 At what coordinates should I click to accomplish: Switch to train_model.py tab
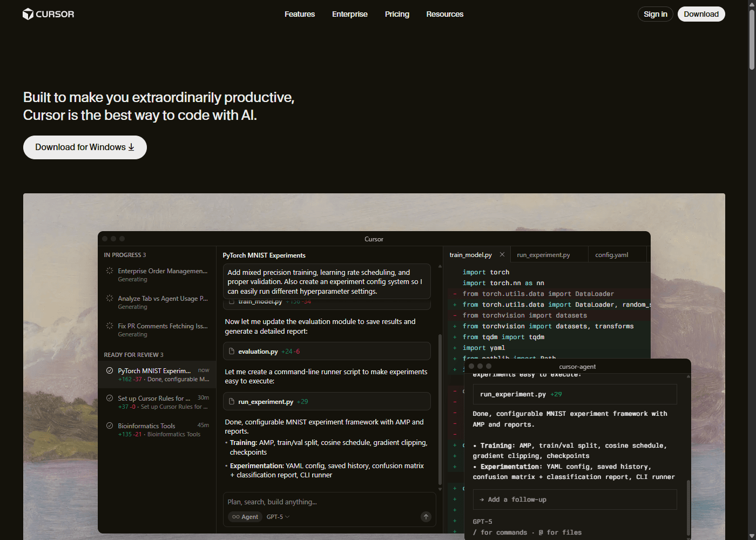click(470, 255)
